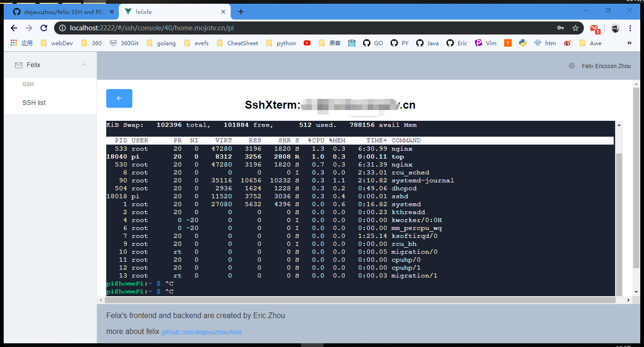Open the Awe bookmark folder

pyautogui.click(x=590, y=43)
